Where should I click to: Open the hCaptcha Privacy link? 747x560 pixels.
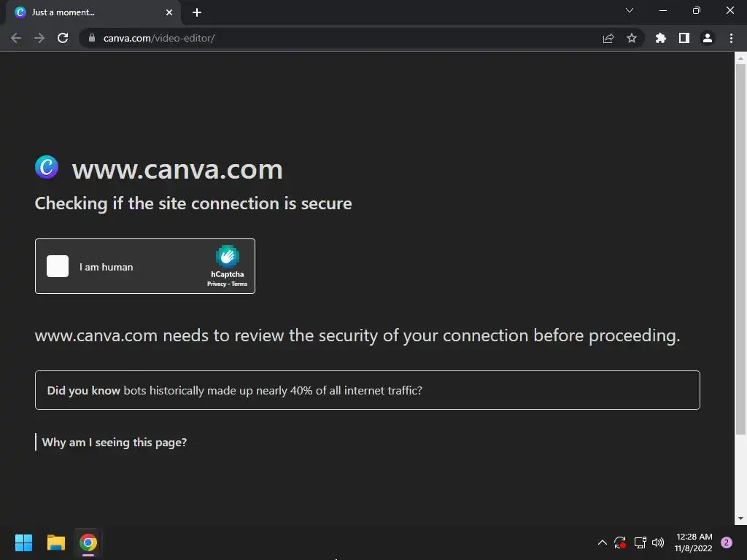[x=216, y=284]
